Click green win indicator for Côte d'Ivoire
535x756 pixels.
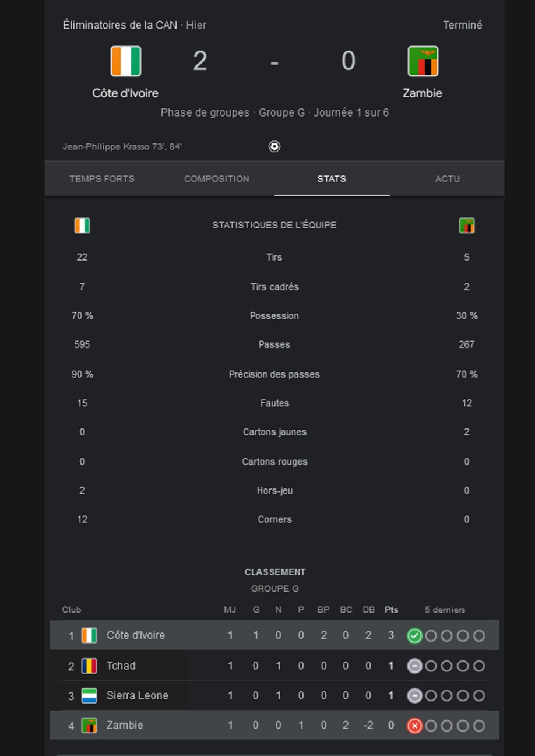click(x=414, y=635)
